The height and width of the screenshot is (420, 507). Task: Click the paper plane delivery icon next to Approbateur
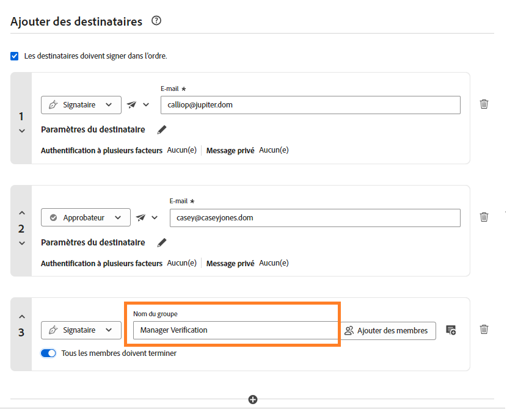coord(139,217)
